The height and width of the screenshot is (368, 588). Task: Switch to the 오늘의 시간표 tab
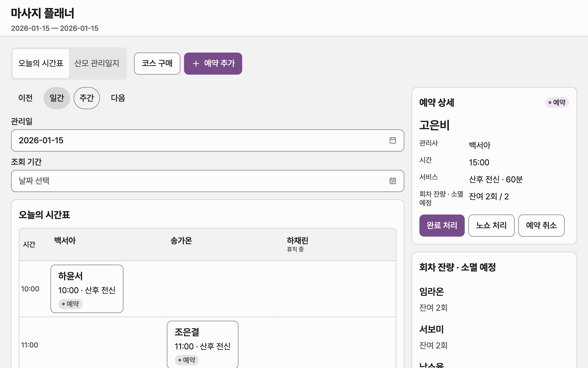(41, 63)
